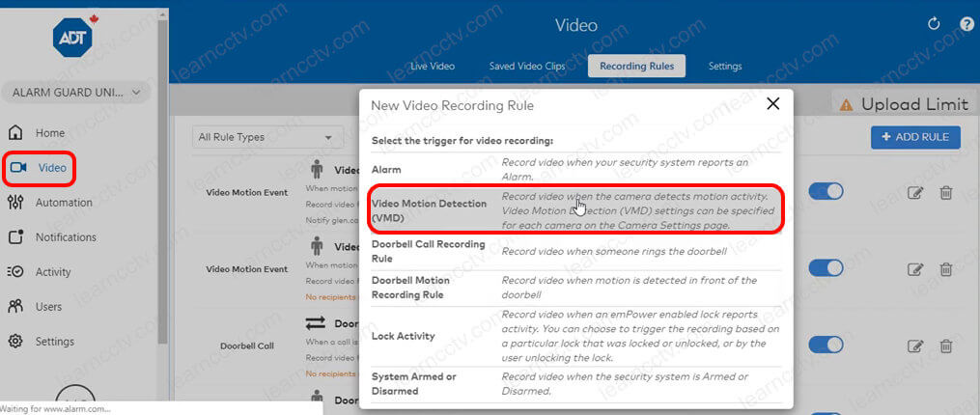Close the New Video Recording Rule dialog
This screenshot has height=415, width=980.
pos(771,104)
